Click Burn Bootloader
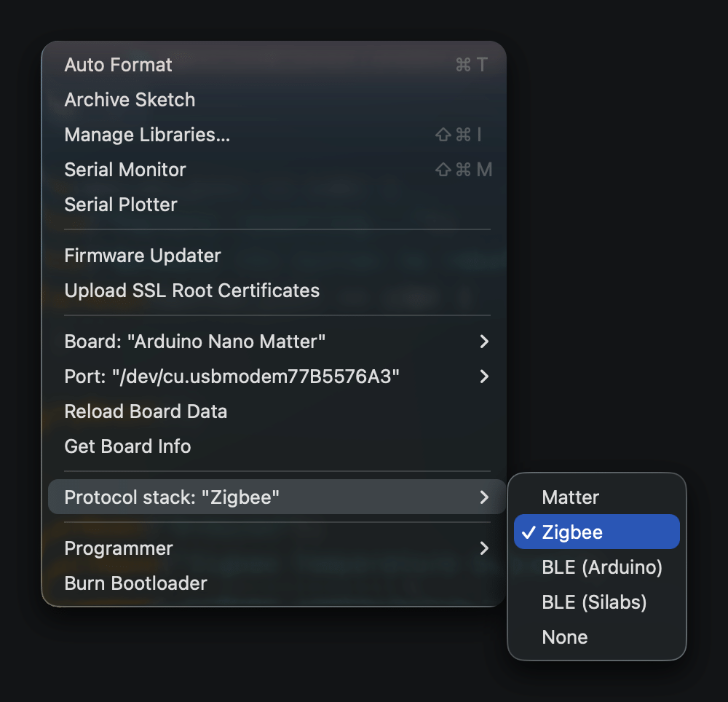The height and width of the screenshot is (702, 728). pos(277,583)
